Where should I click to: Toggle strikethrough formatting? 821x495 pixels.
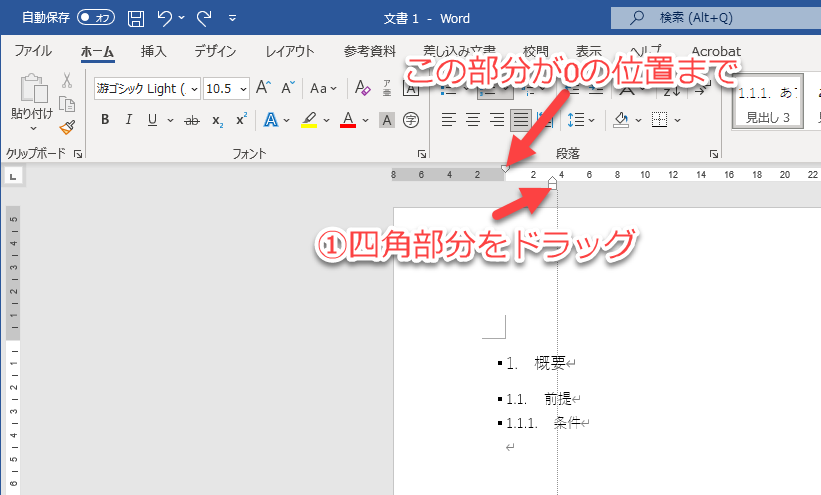(192, 120)
